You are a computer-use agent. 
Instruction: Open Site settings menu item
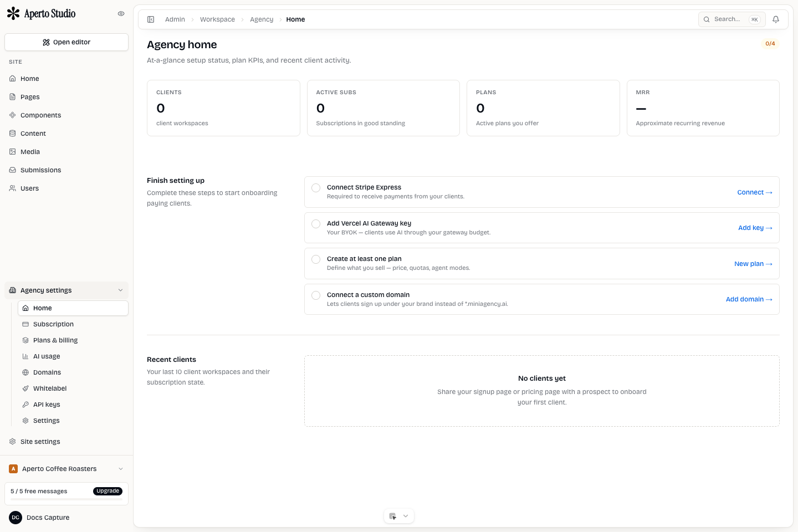point(66,442)
